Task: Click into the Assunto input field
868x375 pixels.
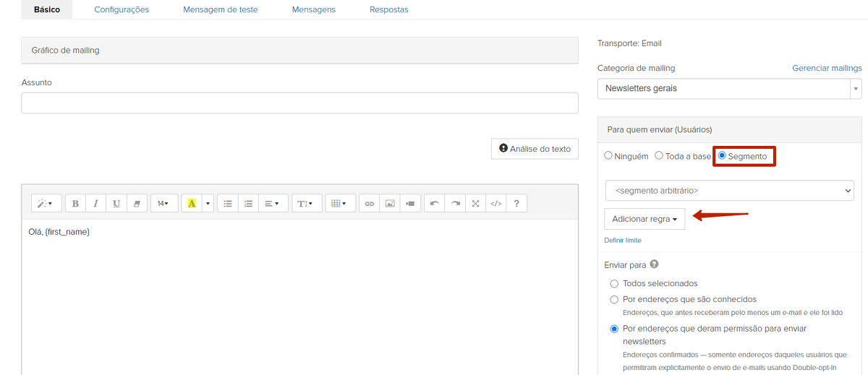Action: (299, 103)
